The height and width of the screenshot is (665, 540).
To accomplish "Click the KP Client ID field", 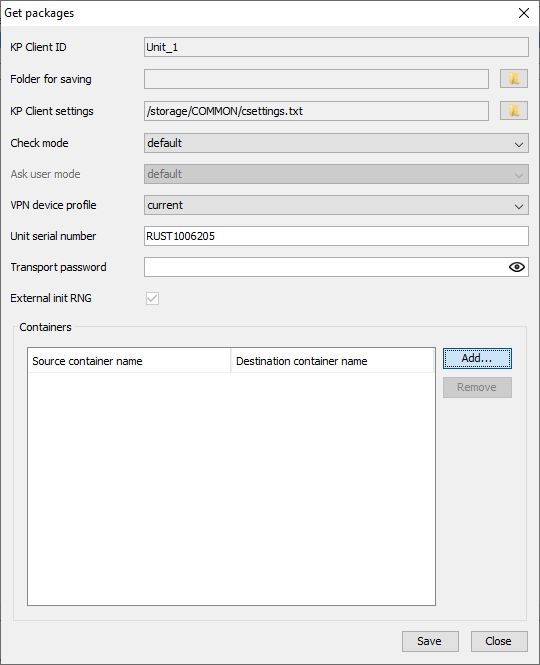I will (336, 47).
